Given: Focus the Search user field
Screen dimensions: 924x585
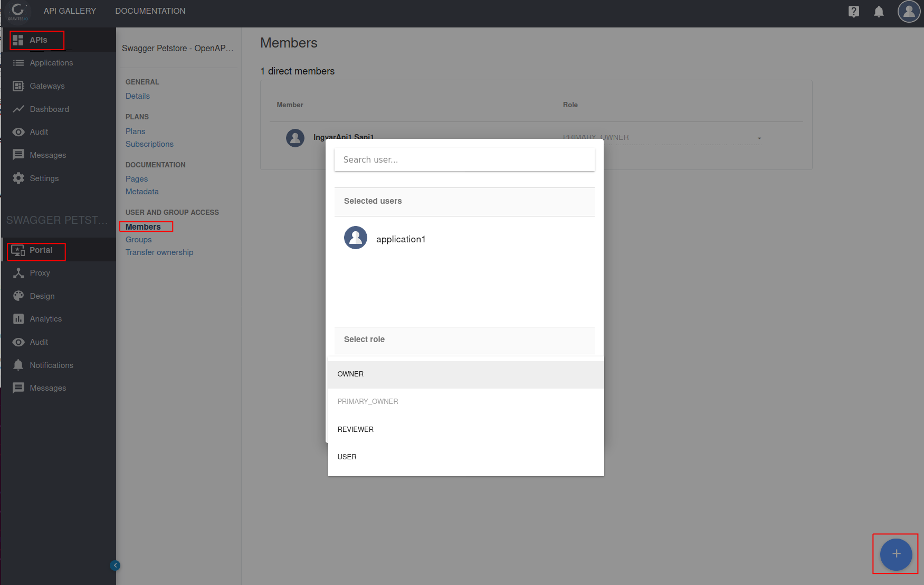Looking at the screenshot, I should pos(464,159).
